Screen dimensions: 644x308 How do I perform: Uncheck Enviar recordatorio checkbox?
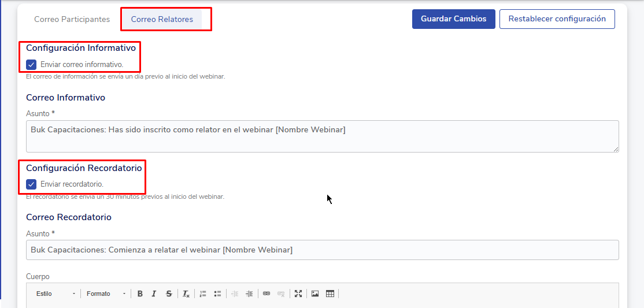tap(32, 184)
